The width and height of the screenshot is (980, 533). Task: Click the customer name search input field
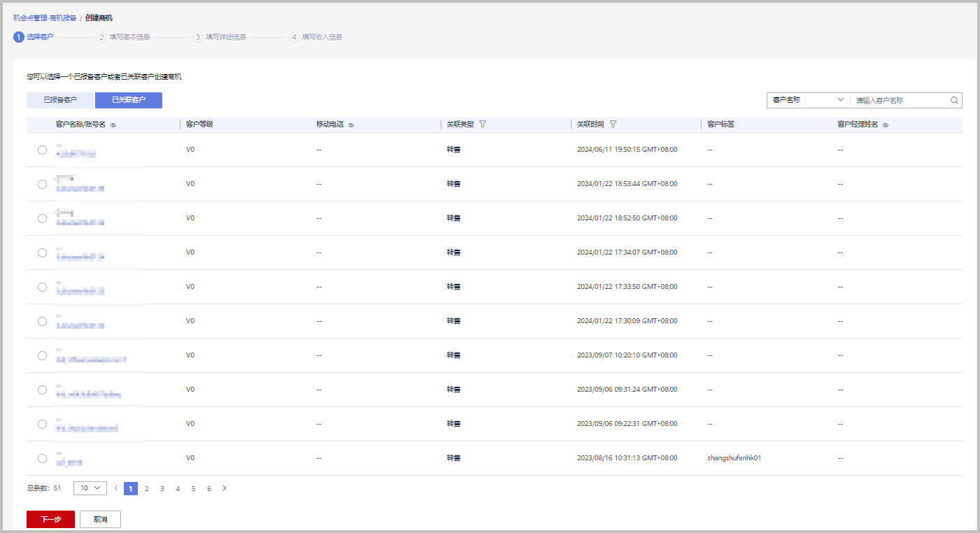coord(901,100)
